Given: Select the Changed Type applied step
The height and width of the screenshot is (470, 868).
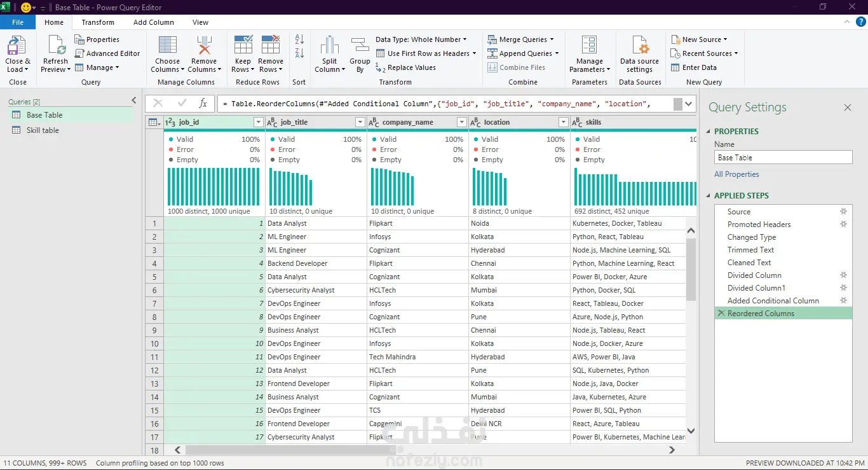Looking at the screenshot, I should point(752,237).
